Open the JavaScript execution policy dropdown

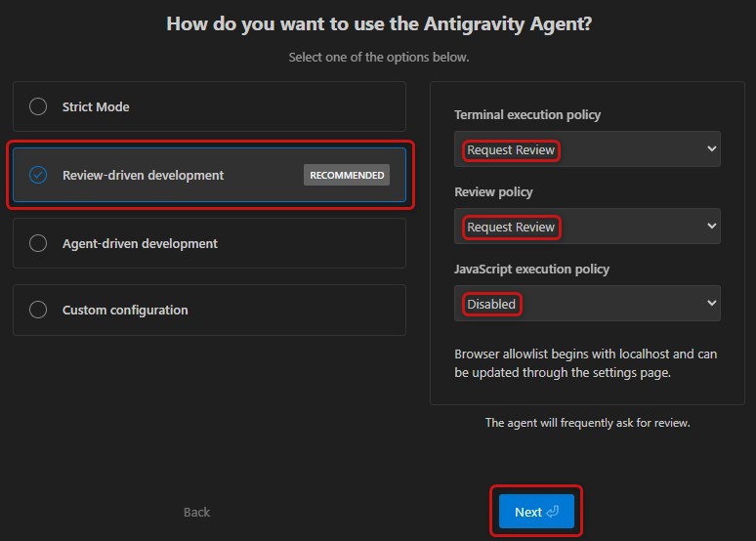tap(586, 304)
